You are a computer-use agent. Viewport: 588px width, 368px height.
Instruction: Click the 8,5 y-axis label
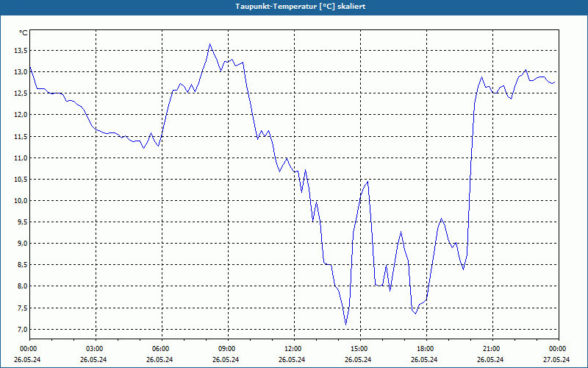(x=22, y=265)
